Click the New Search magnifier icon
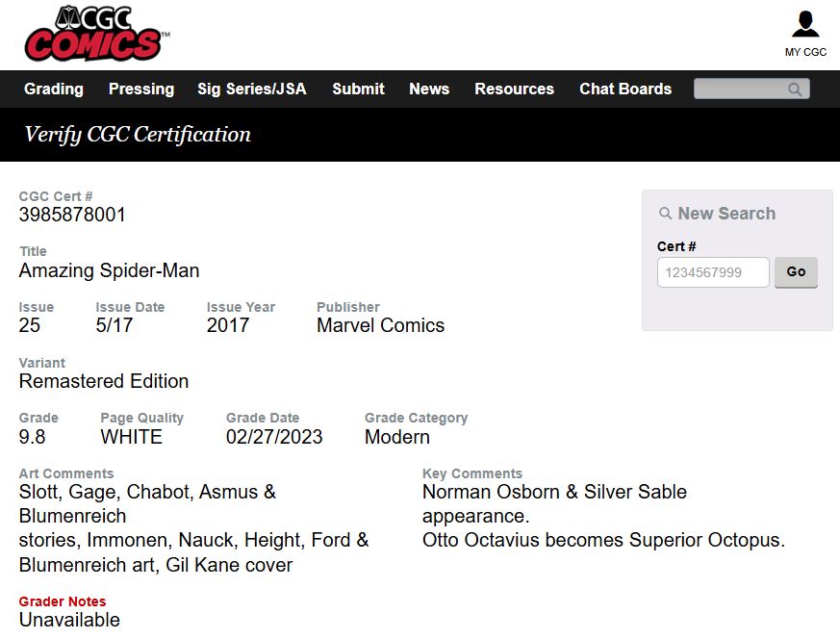Screen dimensions: 840x639 (666, 214)
